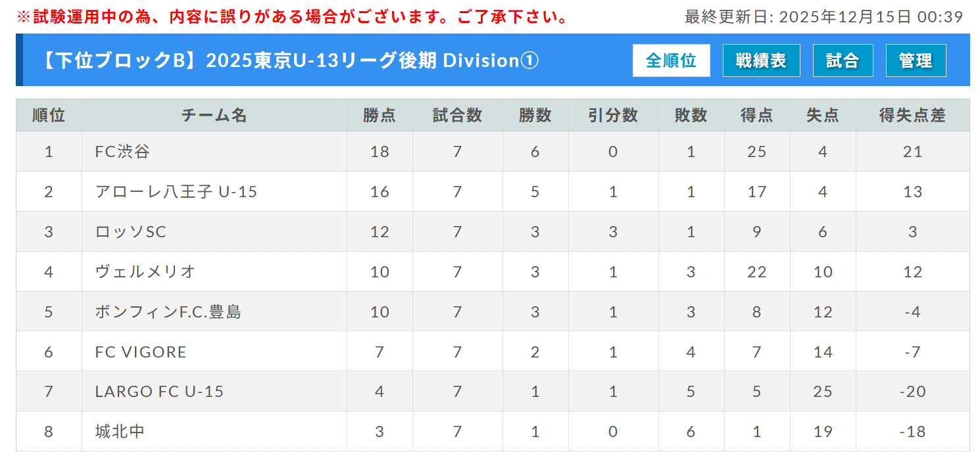Image resolution: width=980 pixels, height=464 pixels.
Task: Click team アローレ八王子 U-15
Action: pyautogui.click(x=176, y=192)
